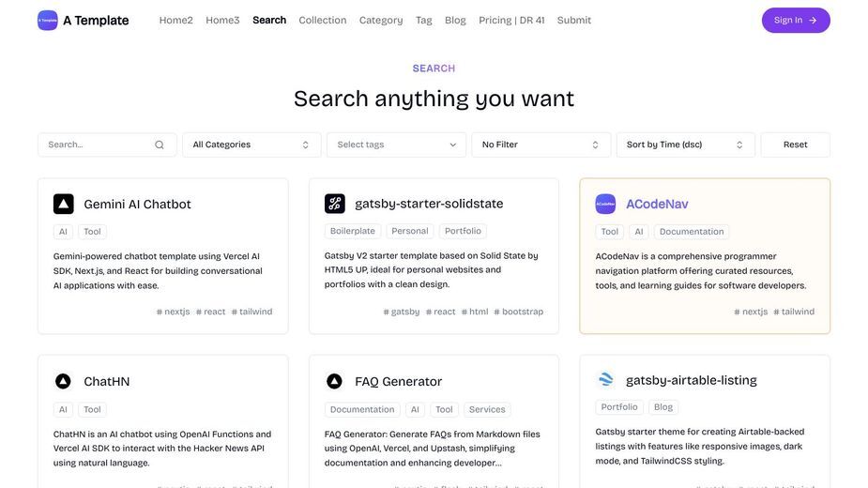868x488 pixels.
Task: Click the gatsby-starter-solidstate card icon
Action: click(x=335, y=204)
